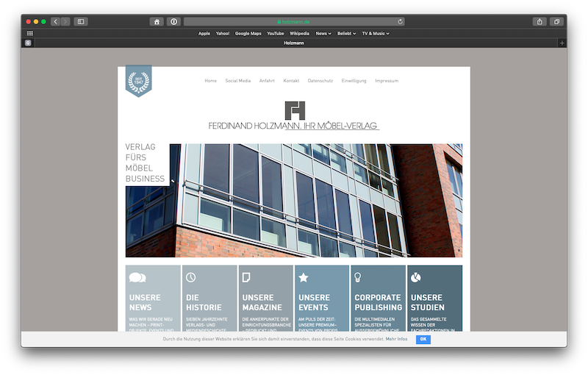The width and height of the screenshot is (588, 375).
Task: Reload the page with the refresh icon
Action: 400,22
